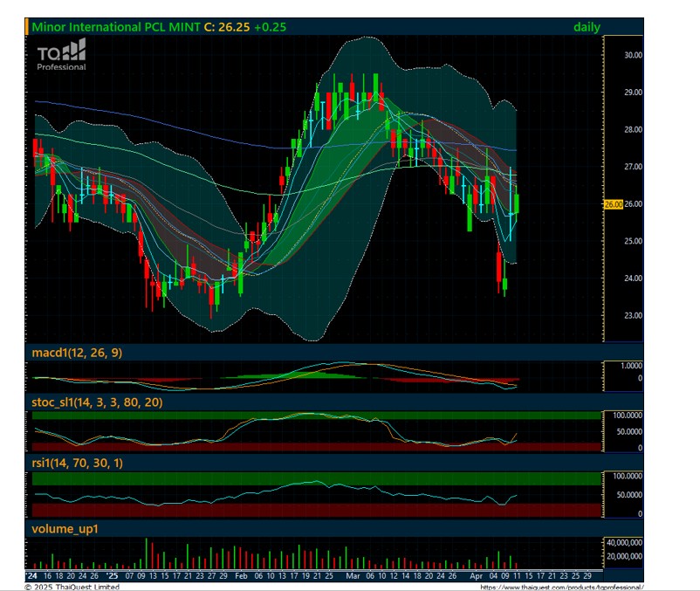
Task: Click the rsi1(14, 70, 30, 1) indicator header
Action: pos(77,463)
